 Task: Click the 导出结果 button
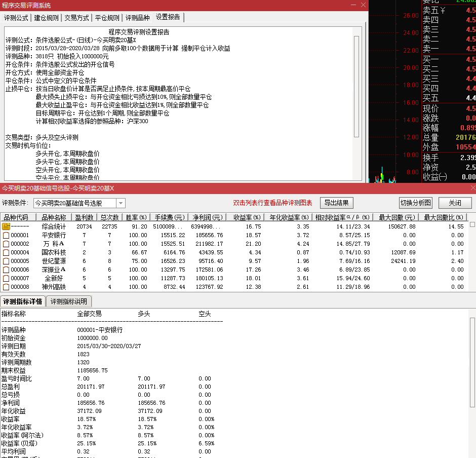tap(337, 203)
